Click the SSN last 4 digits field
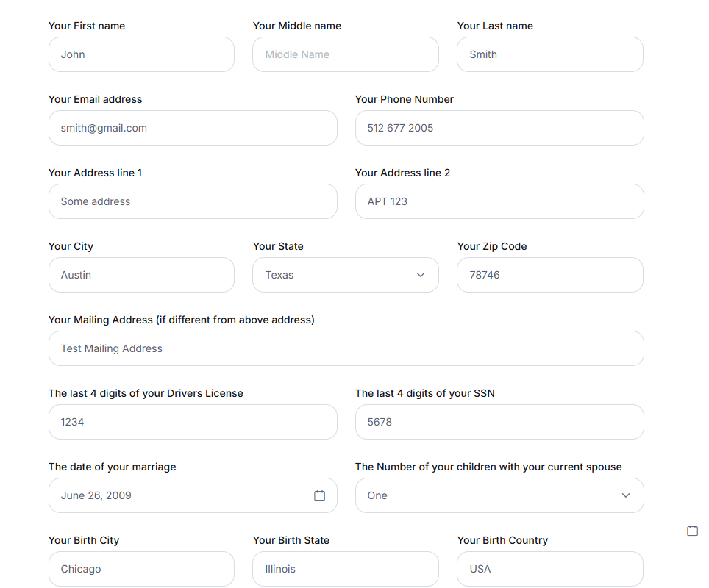Screen dimensions: 709x588 499,422
